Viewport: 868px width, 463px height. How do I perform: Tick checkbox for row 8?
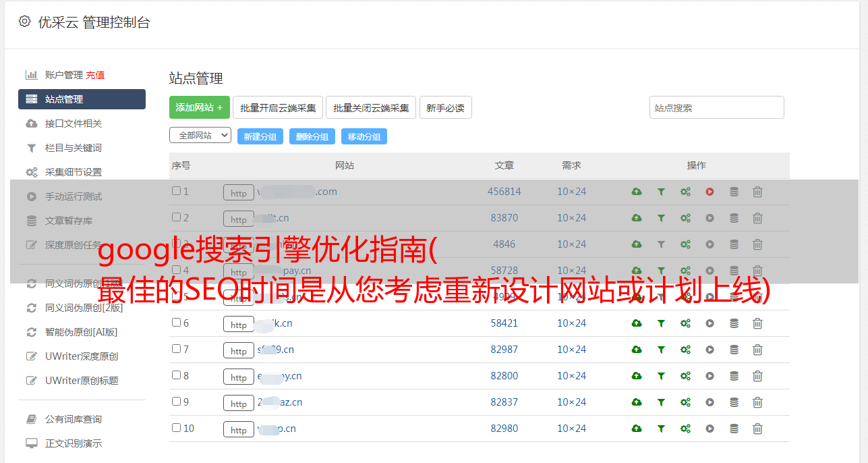(176, 375)
